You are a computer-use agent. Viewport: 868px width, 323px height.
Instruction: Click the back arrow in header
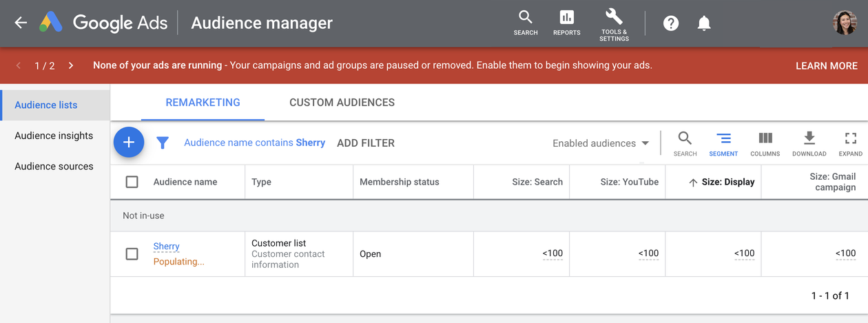(21, 23)
